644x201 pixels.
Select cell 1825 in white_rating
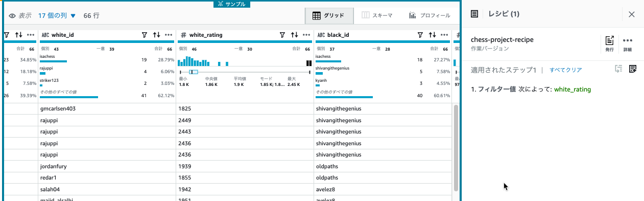coord(245,109)
